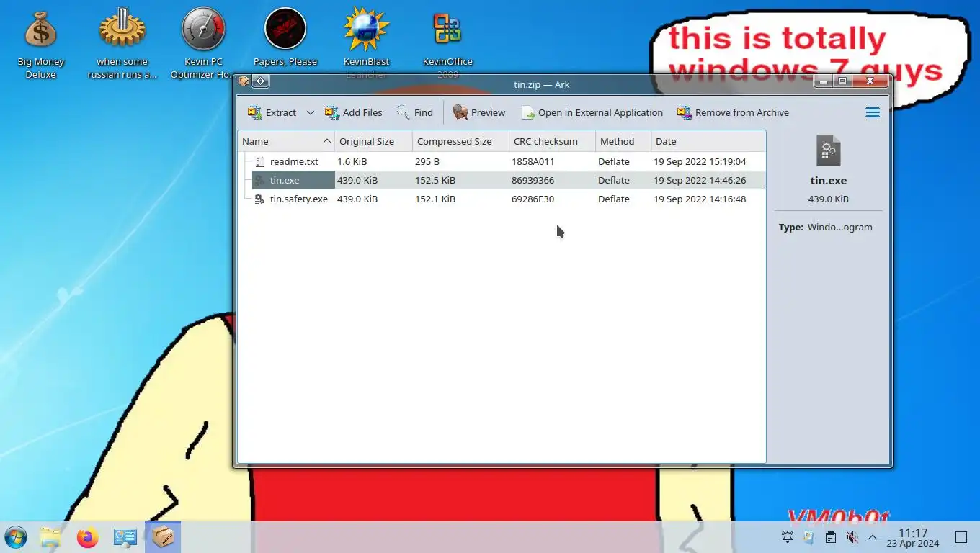The image size is (980, 553).
Task: Click the readme.txt document icon
Action: coord(260,161)
